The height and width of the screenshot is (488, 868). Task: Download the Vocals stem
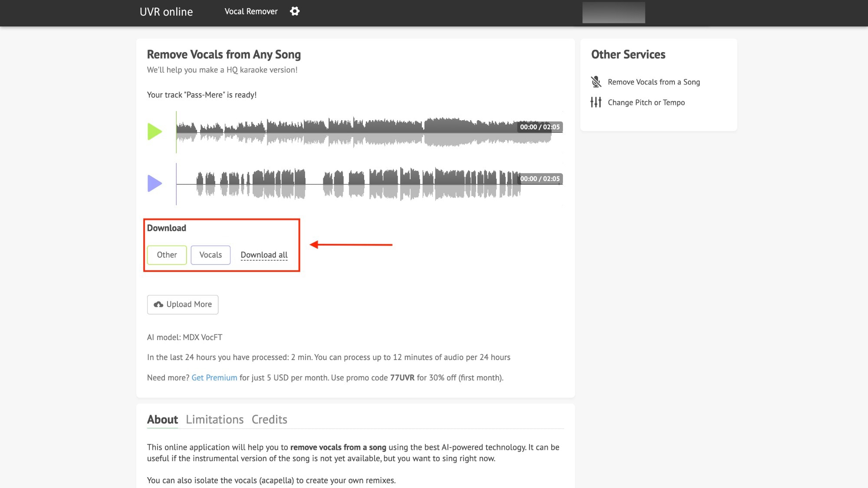coord(210,255)
